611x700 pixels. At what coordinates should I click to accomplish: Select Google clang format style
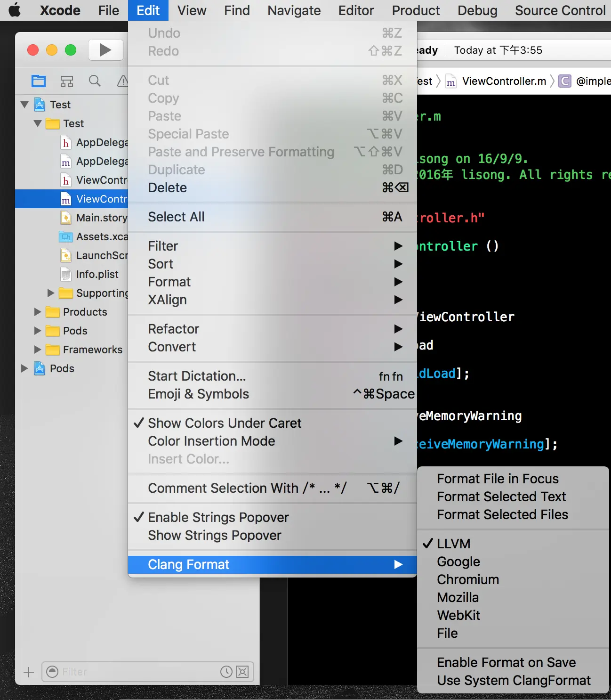[513, 562]
